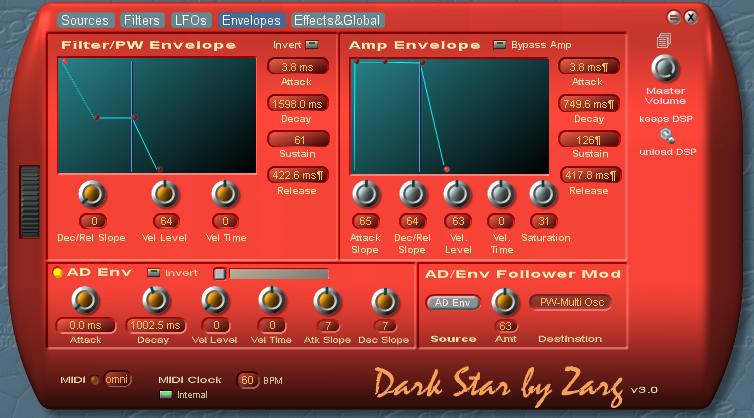Toggle the MIDI Clock Internal switch

pyautogui.click(x=165, y=394)
